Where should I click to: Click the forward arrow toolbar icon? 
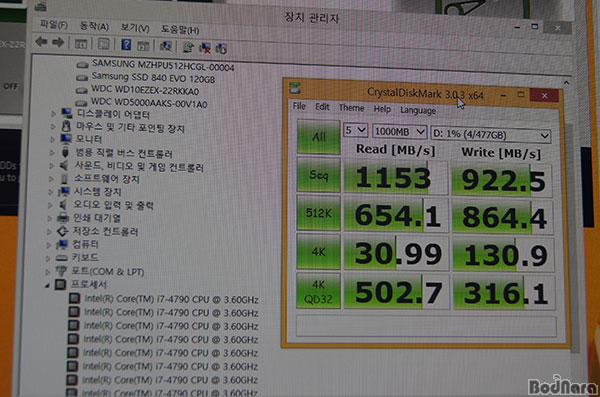tap(58, 42)
